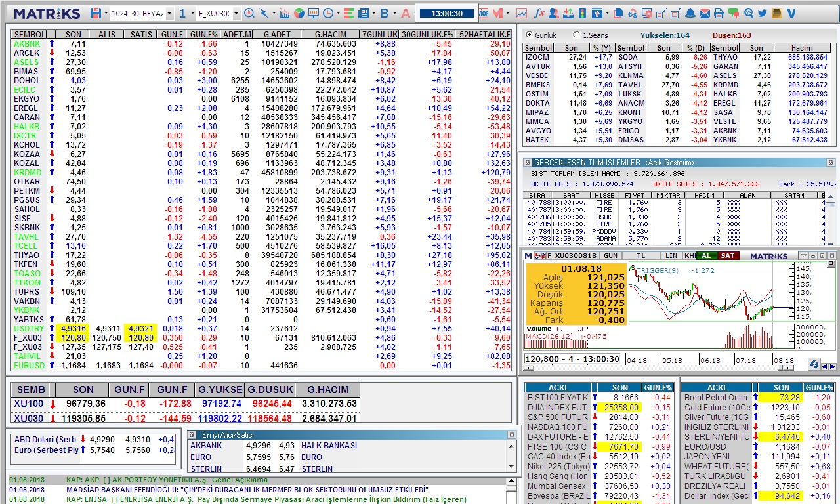Open the dropdown arrow beside the lightning icon
Screen dimensions: 840x504
274,13
